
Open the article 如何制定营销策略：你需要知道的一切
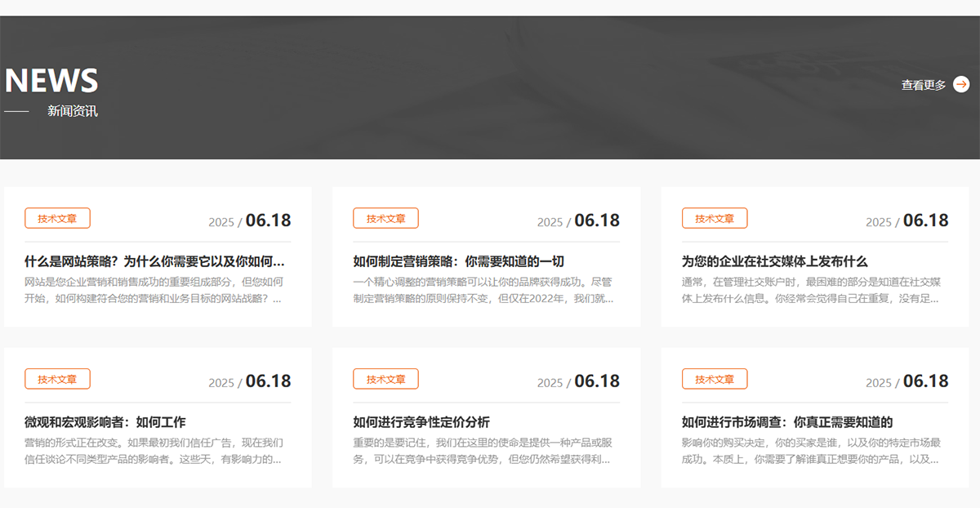coord(459,261)
